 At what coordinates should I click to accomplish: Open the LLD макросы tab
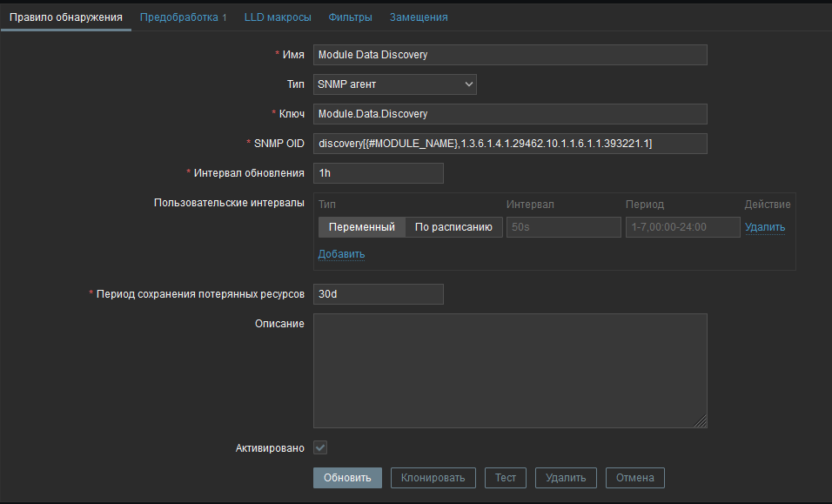278,17
